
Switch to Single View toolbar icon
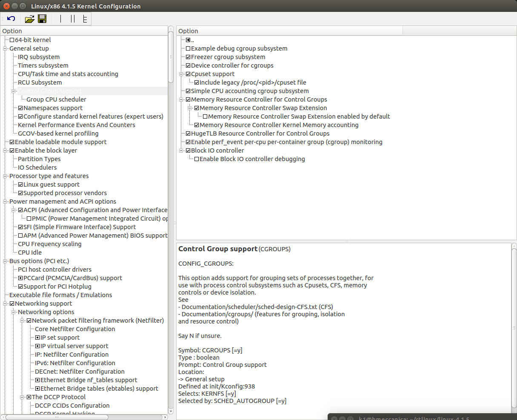60,19
